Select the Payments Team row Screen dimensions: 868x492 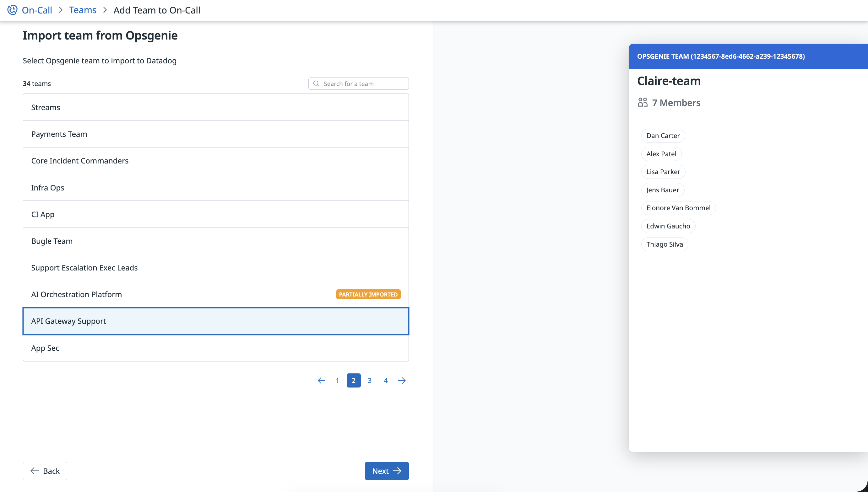[216, 134]
